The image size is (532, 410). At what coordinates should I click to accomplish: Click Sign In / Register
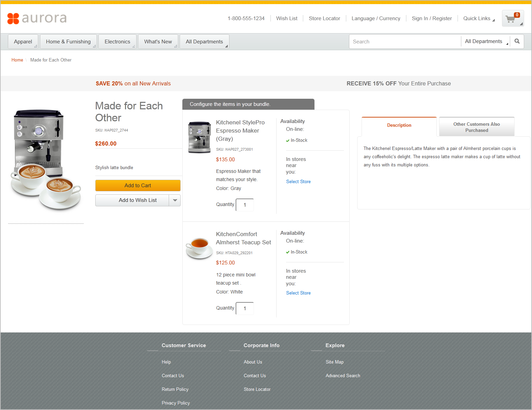pyautogui.click(x=432, y=18)
